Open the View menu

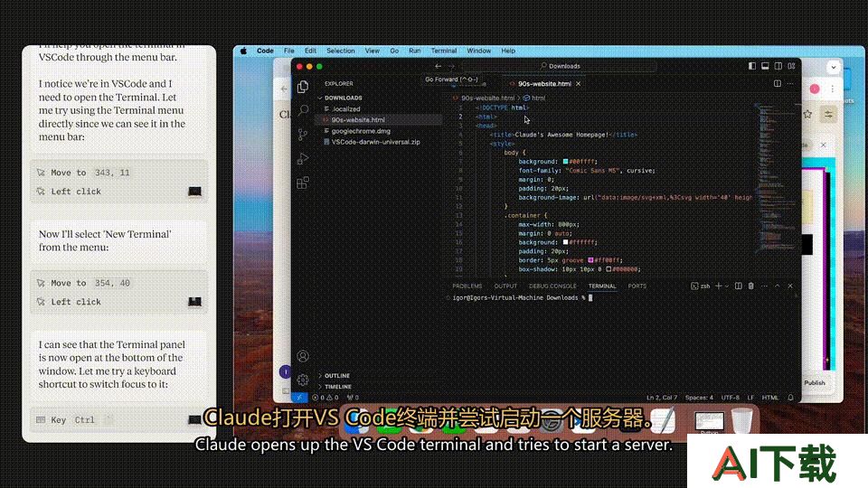(x=372, y=51)
